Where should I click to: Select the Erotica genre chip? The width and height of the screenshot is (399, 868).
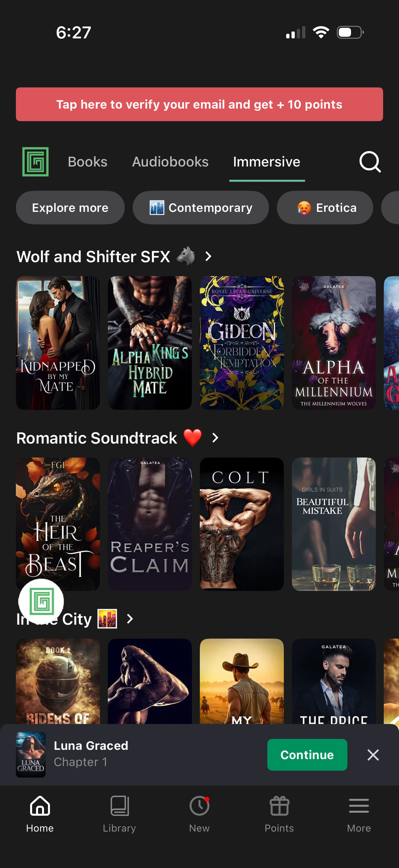click(325, 208)
